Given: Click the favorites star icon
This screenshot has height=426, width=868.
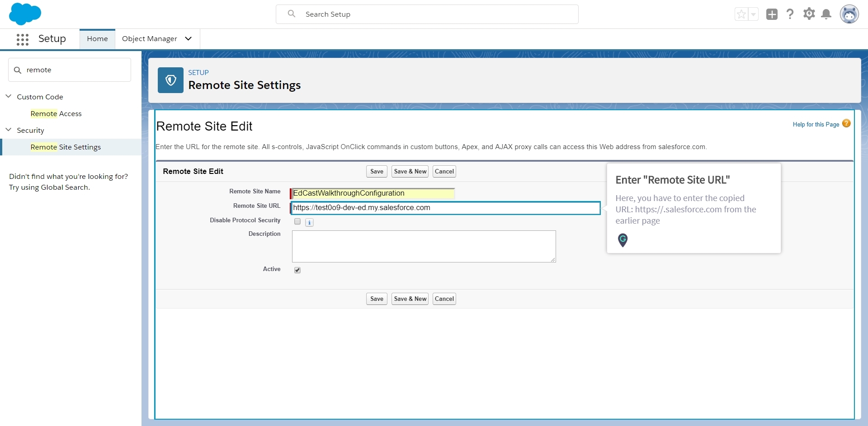Looking at the screenshot, I should pyautogui.click(x=741, y=14).
